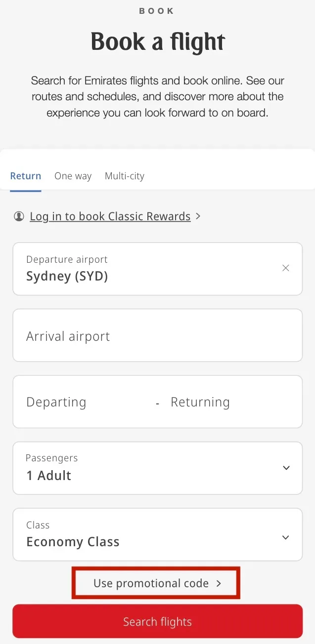Switch to the One way tab
Viewport: 315px width, 644px height.
(73, 176)
